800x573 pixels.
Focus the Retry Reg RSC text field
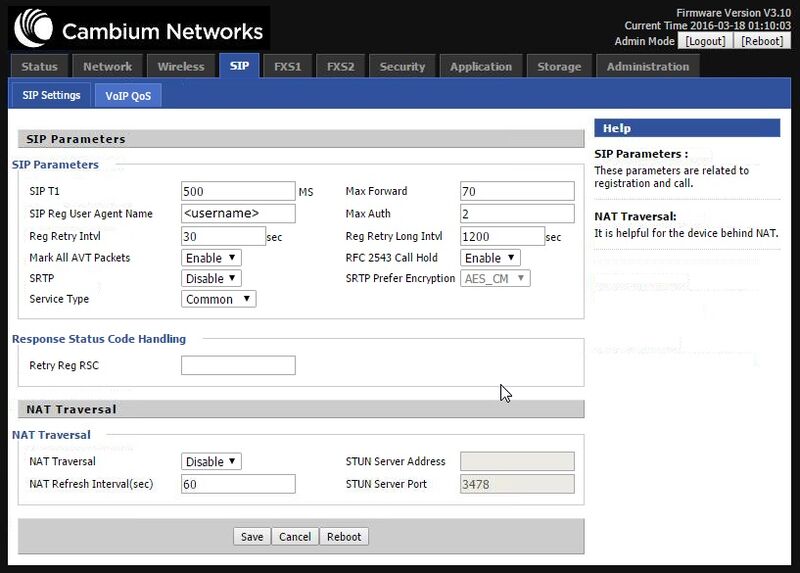click(238, 366)
